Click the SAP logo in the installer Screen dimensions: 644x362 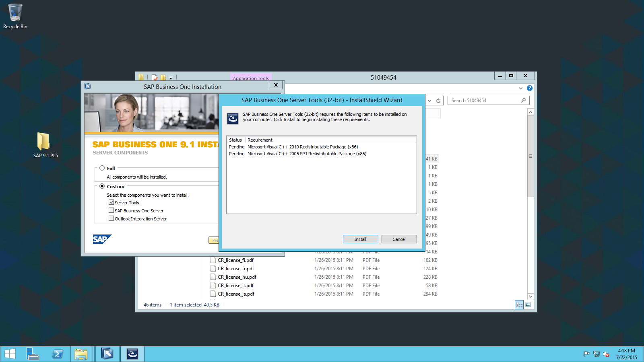[102, 239]
